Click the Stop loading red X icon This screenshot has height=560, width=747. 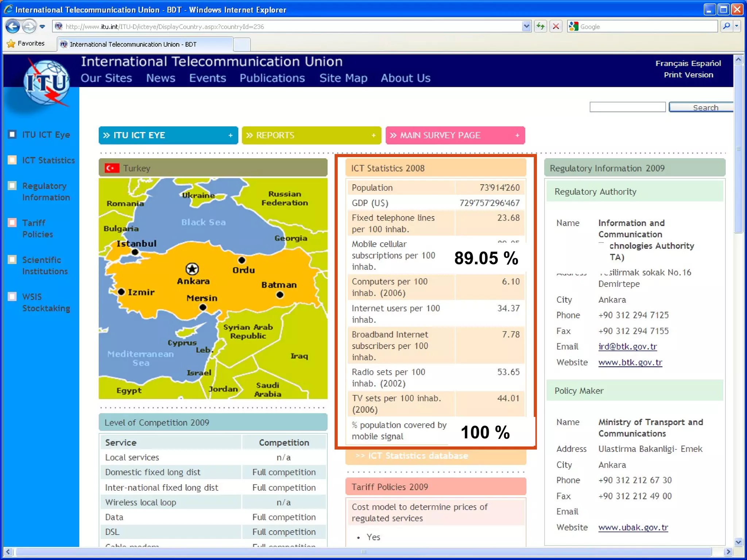(x=556, y=26)
